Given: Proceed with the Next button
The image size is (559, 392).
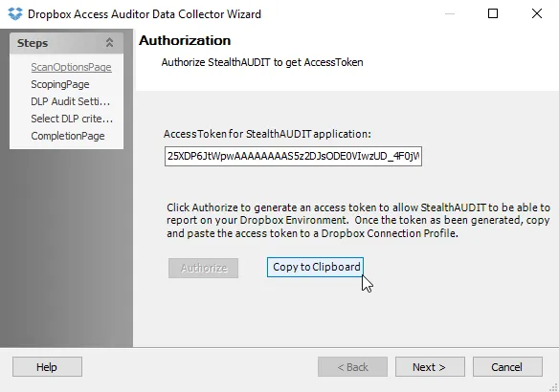Looking at the screenshot, I should click(x=430, y=367).
